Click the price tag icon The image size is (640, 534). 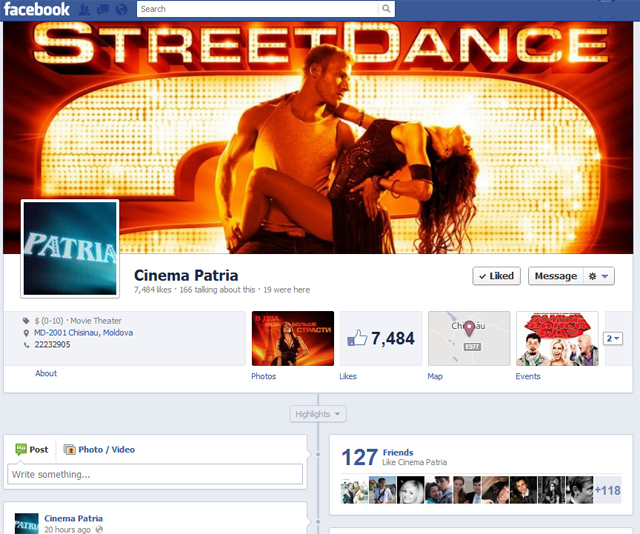[26, 320]
